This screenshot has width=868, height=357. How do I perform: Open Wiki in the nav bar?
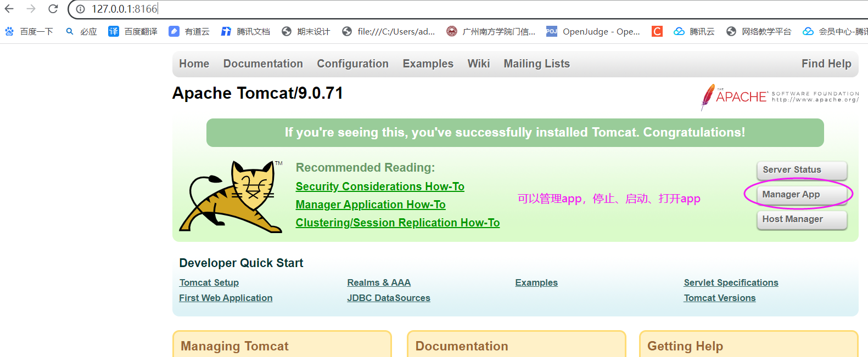(x=478, y=64)
